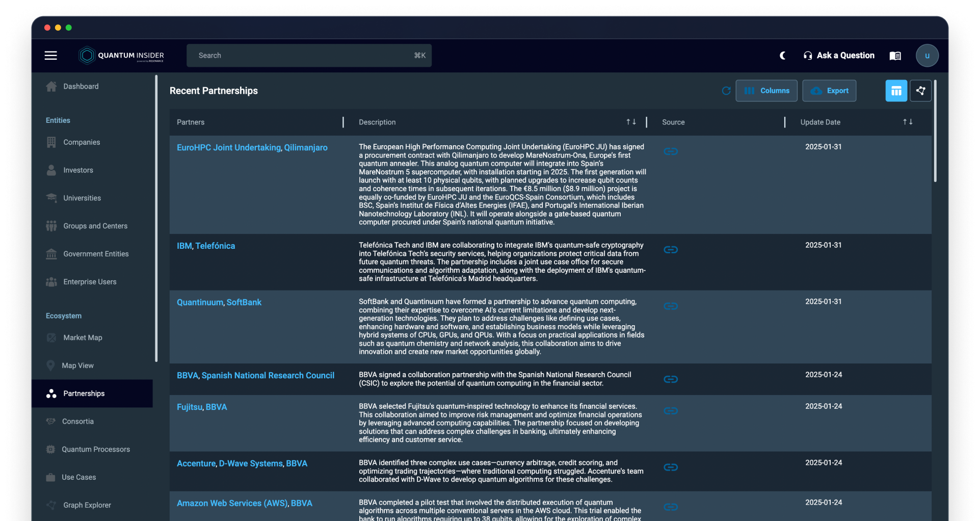Open D-Wave Systems partner link
The width and height of the screenshot is (980, 521).
tap(251, 464)
